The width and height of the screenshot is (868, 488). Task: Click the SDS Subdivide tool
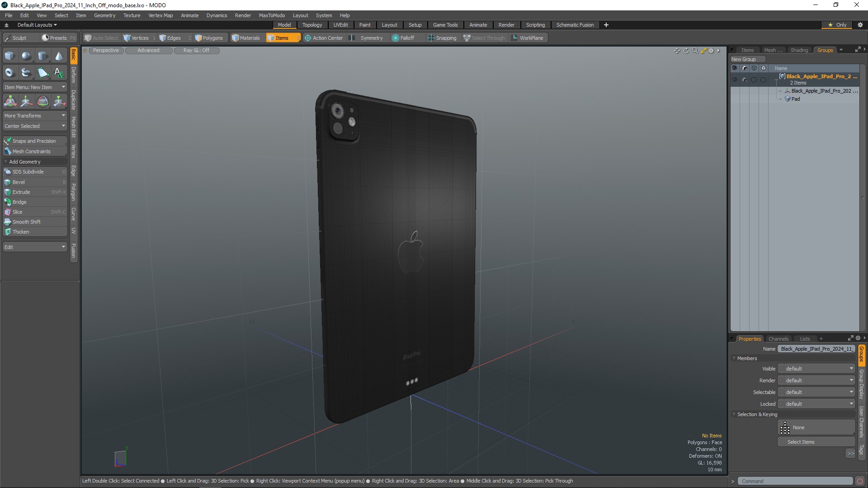[35, 172]
